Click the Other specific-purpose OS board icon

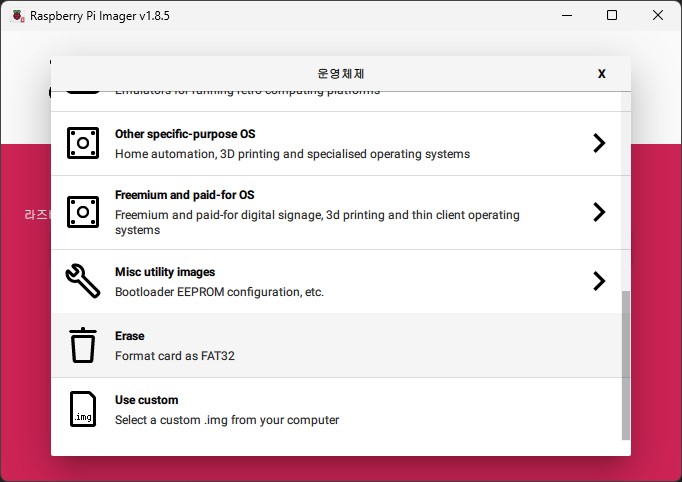(83, 143)
